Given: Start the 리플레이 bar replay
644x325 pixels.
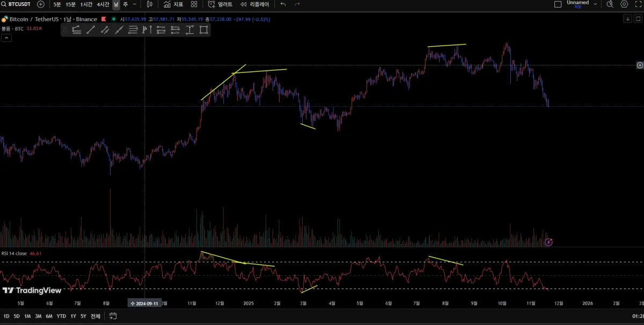Looking at the screenshot, I should pyautogui.click(x=255, y=4).
